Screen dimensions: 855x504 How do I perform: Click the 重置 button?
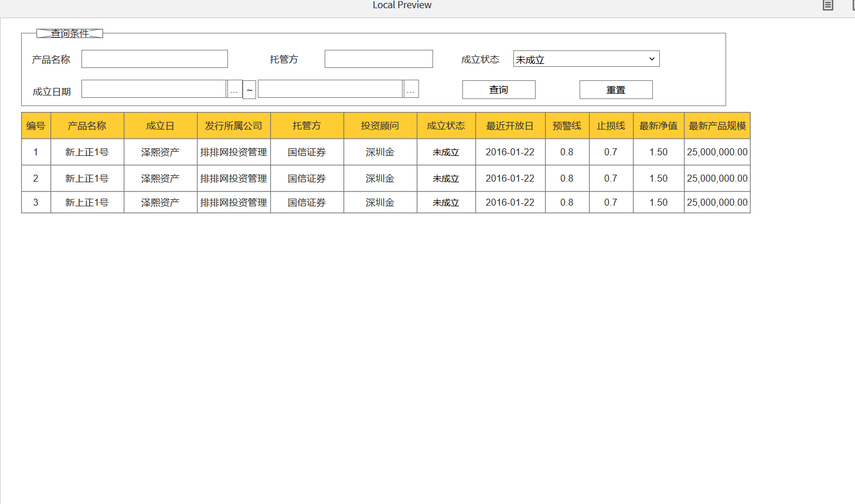(616, 90)
